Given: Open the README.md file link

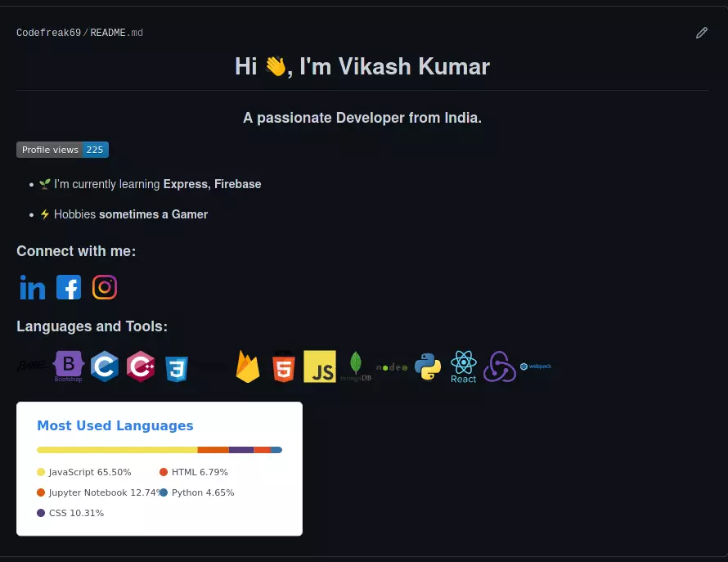Looking at the screenshot, I should coord(116,33).
